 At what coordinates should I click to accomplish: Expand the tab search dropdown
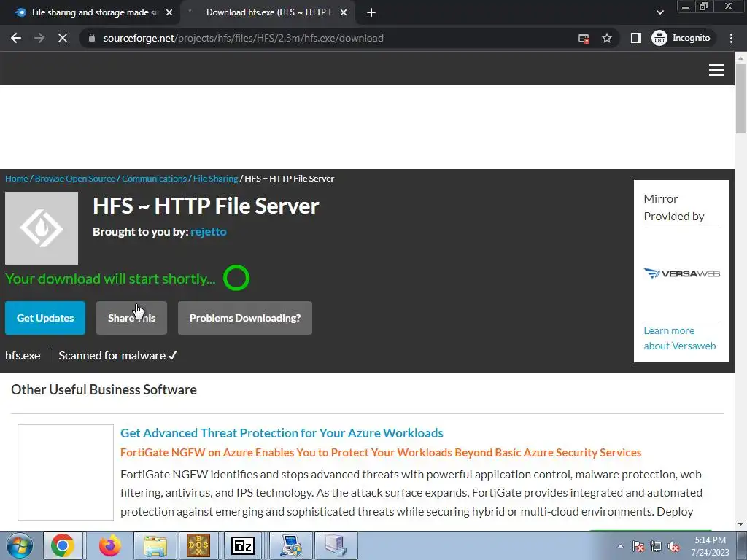click(x=659, y=12)
